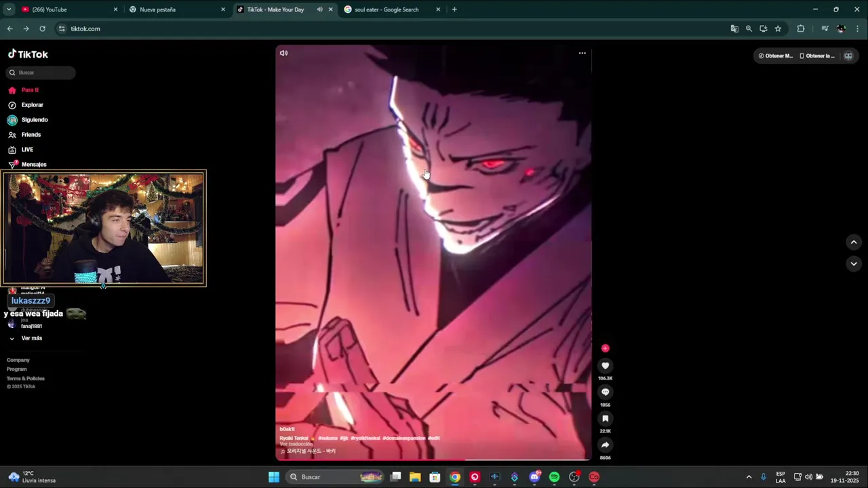Open Terms & Policies footer link
This screenshot has width=868, height=488.
click(26, 378)
